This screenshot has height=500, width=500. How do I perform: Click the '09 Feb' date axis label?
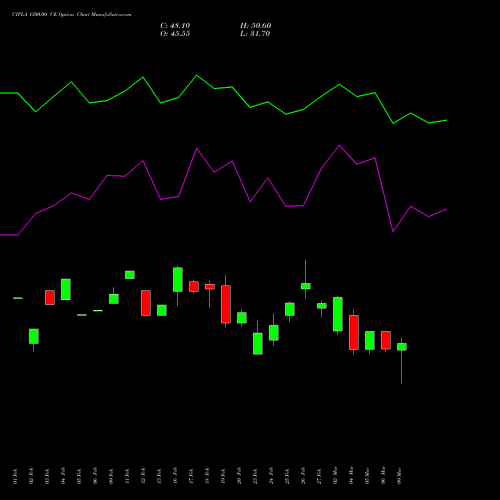[x=111, y=476]
